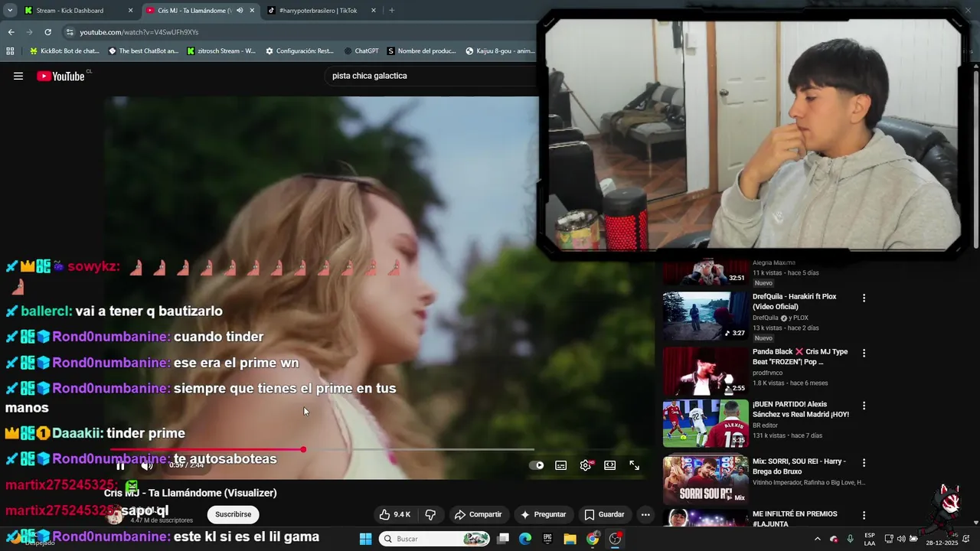This screenshot has width=980, height=551.
Task: Open ESP LAA language switcher
Action: [x=870, y=539]
